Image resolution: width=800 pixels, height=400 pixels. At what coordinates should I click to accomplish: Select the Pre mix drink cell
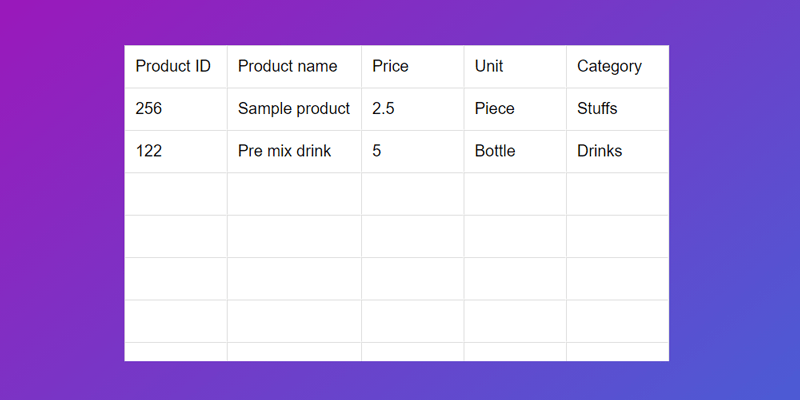(x=294, y=151)
